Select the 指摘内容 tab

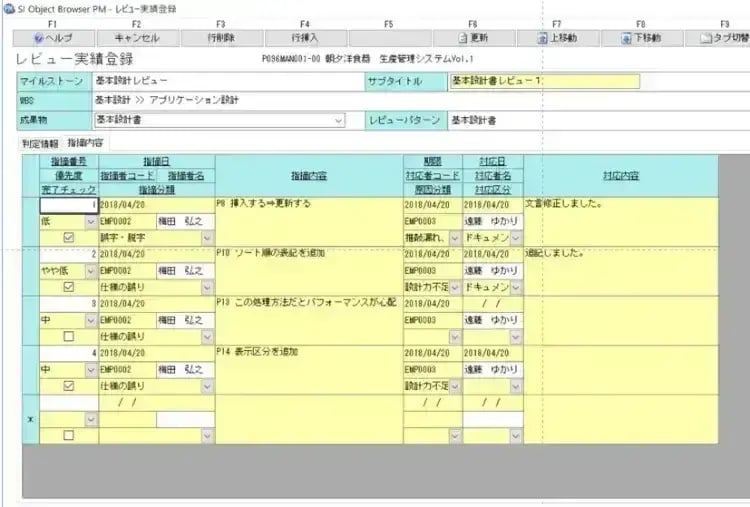point(86,143)
